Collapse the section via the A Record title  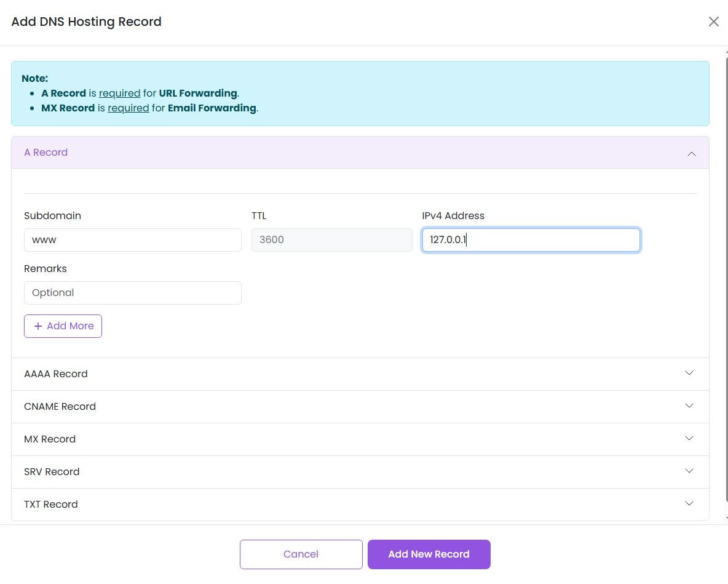pos(46,153)
